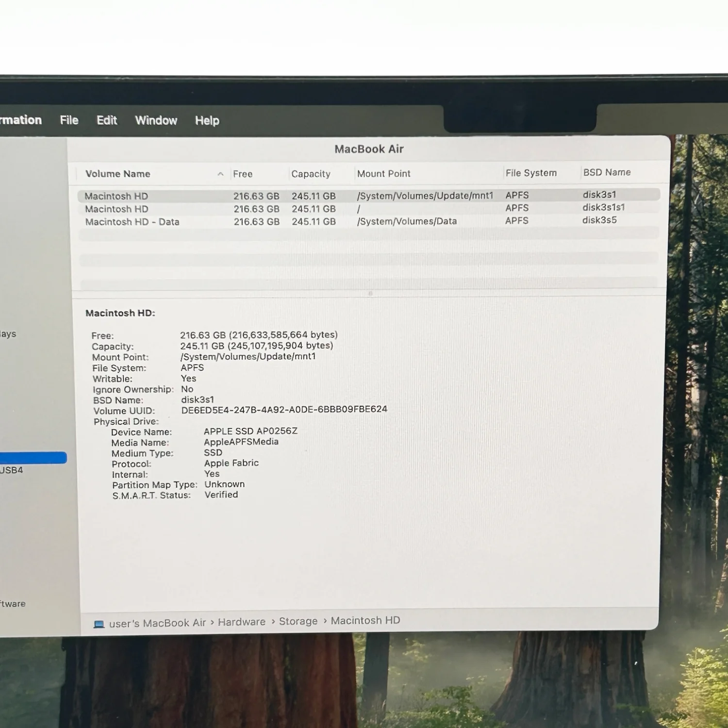Click the sort arrow in Volume Name header
Image resolution: width=728 pixels, height=728 pixels.
tap(220, 174)
